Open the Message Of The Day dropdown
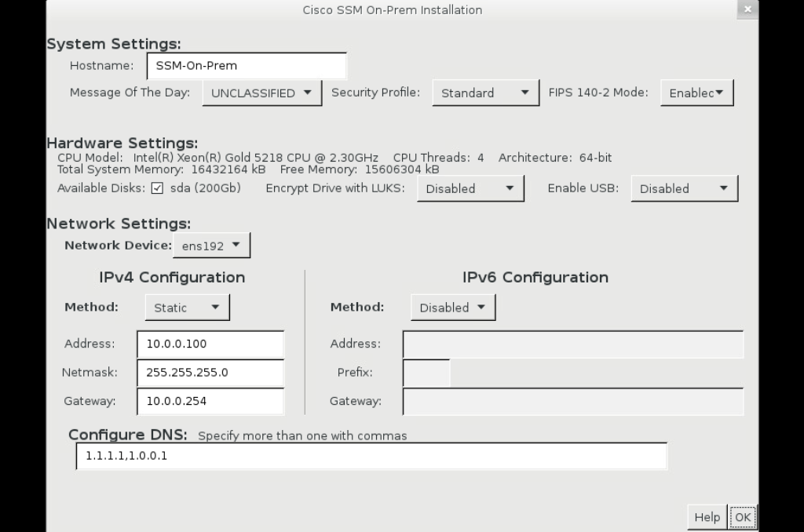 (262, 93)
